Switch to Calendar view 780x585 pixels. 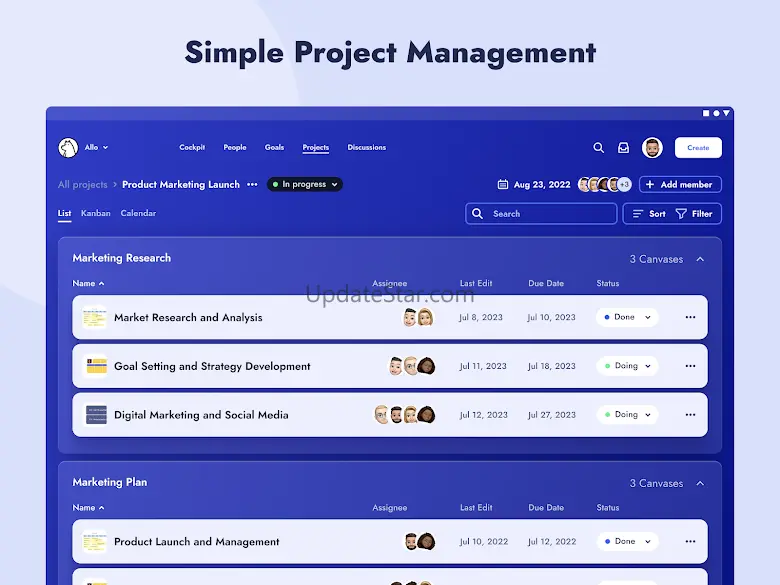click(x=138, y=213)
